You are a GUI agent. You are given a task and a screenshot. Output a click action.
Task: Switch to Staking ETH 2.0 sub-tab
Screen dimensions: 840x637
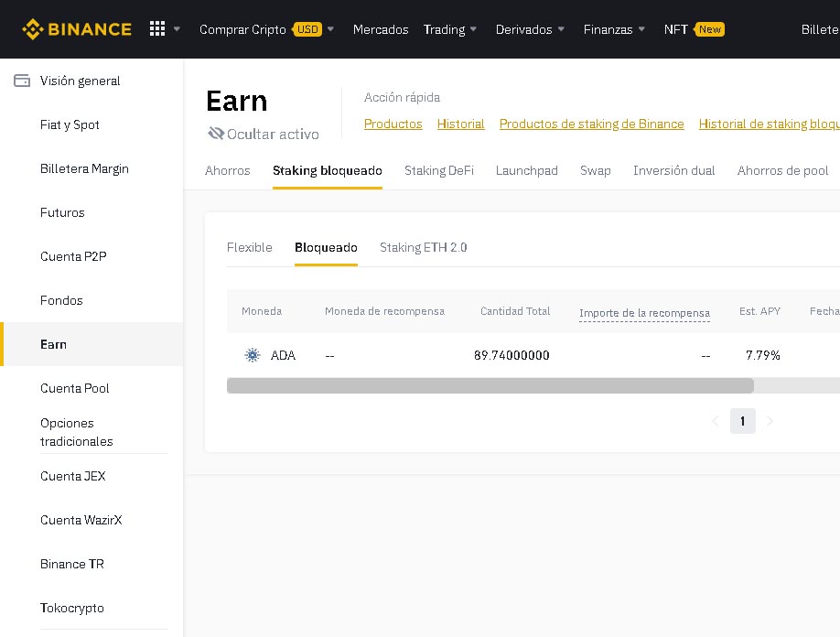click(x=424, y=247)
